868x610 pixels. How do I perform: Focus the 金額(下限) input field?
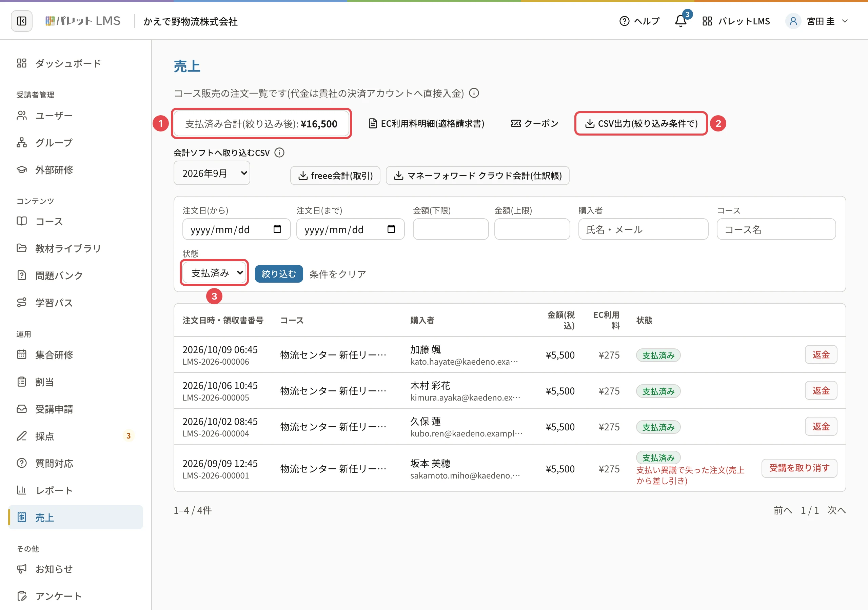[x=451, y=229]
